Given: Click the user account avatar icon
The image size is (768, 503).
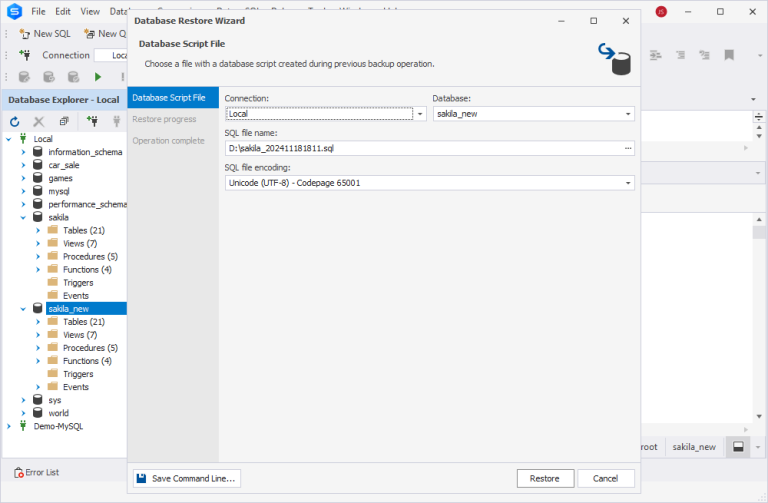Looking at the screenshot, I should (661, 12).
